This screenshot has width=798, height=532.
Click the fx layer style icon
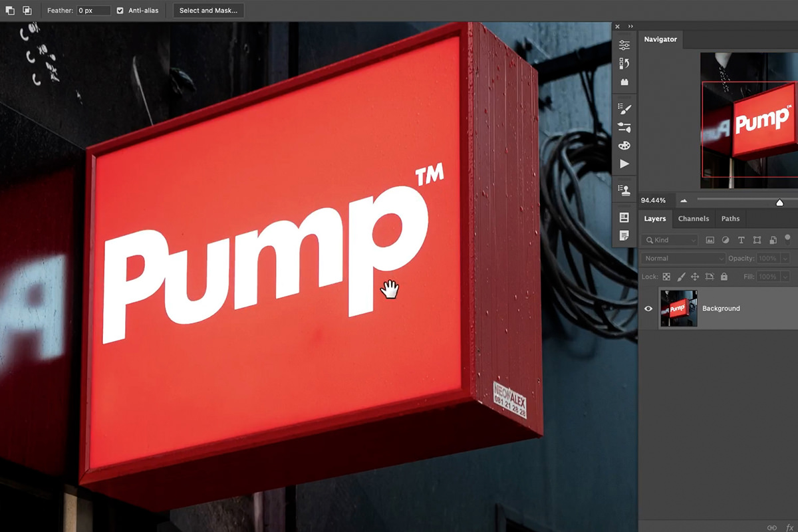coord(790,527)
